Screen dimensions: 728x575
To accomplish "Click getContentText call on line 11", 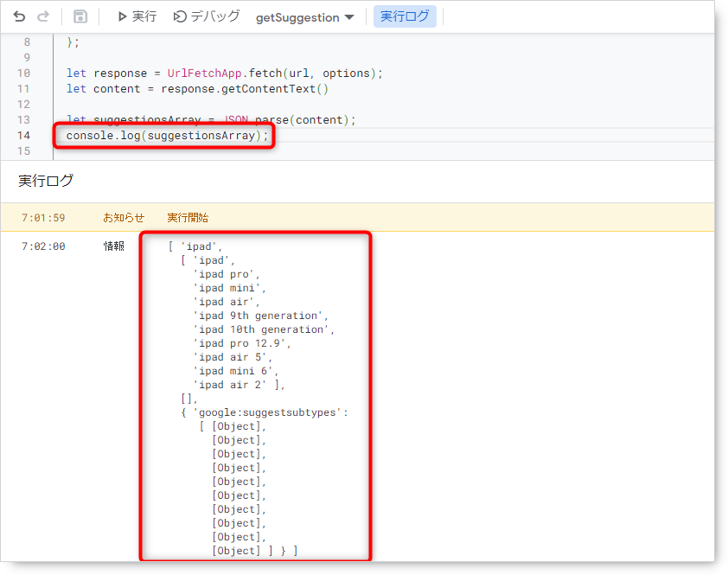I will (274, 89).
